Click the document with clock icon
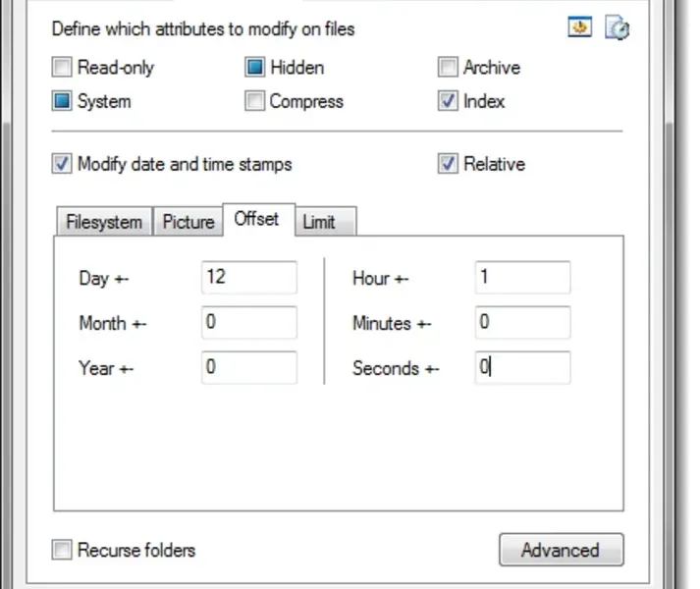700x589 pixels. [617, 28]
